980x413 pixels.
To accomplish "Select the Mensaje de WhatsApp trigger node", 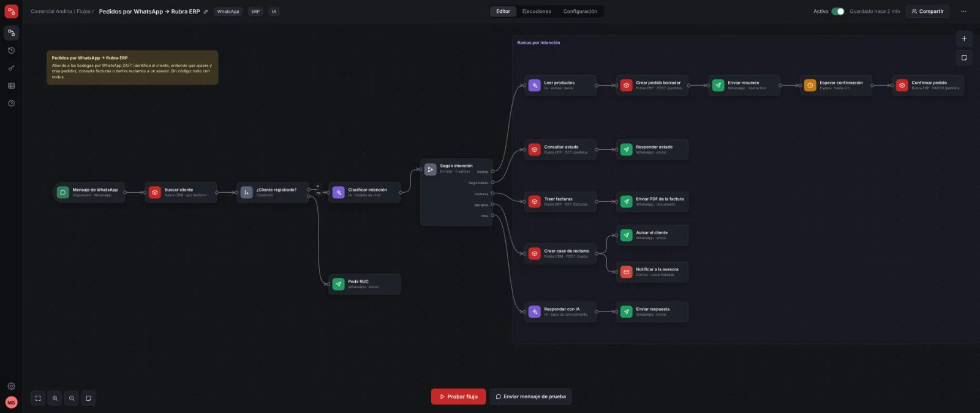I will click(x=89, y=192).
